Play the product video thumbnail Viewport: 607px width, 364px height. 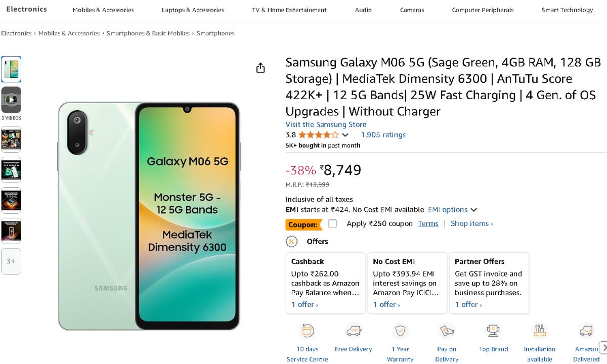click(x=11, y=100)
